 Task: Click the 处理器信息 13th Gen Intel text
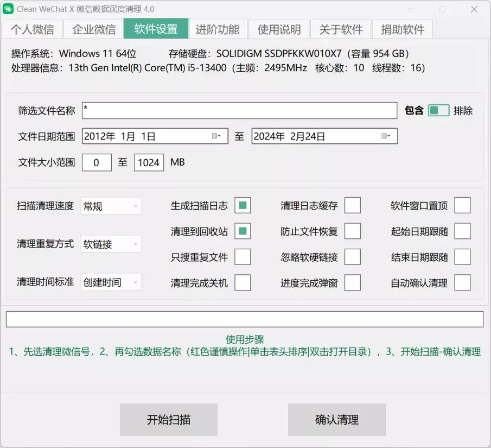[x=218, y=68]
